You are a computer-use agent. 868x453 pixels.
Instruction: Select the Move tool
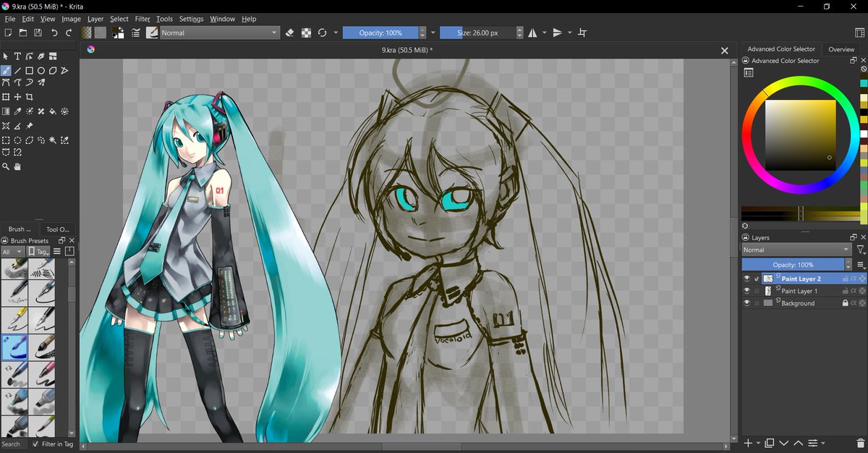(x=17, y=96)
